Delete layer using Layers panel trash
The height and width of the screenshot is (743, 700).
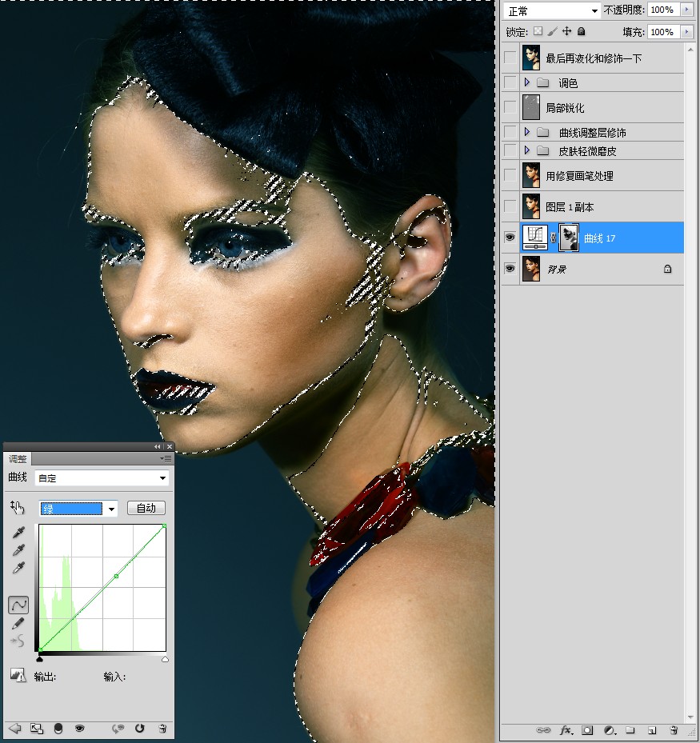click(674, 730)
